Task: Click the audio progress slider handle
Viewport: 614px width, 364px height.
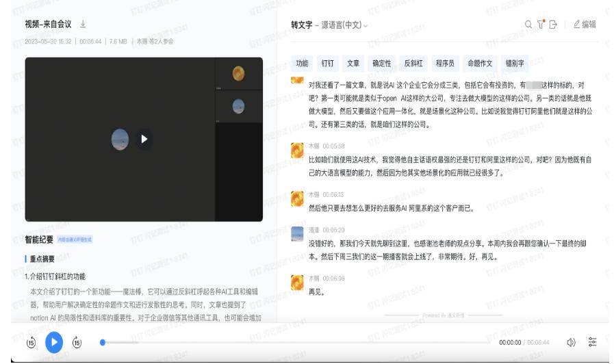Action: coord(103,342)
